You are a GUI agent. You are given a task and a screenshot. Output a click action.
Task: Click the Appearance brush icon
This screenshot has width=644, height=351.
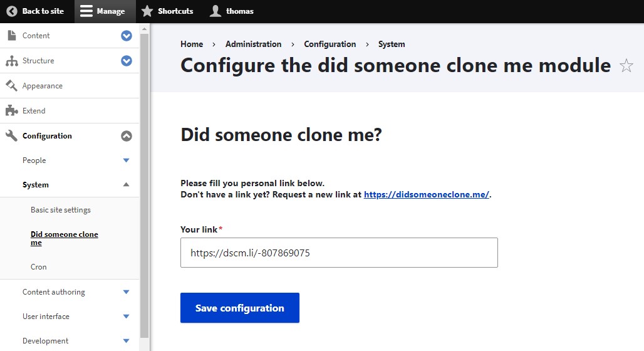(x=11, y=85)
